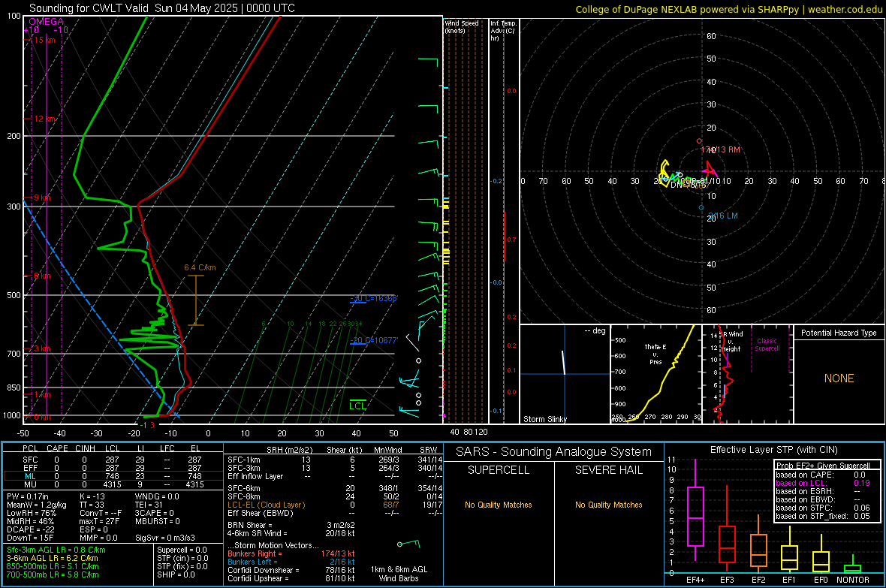Select the magenta OMEGA label

tap(47, 22)
